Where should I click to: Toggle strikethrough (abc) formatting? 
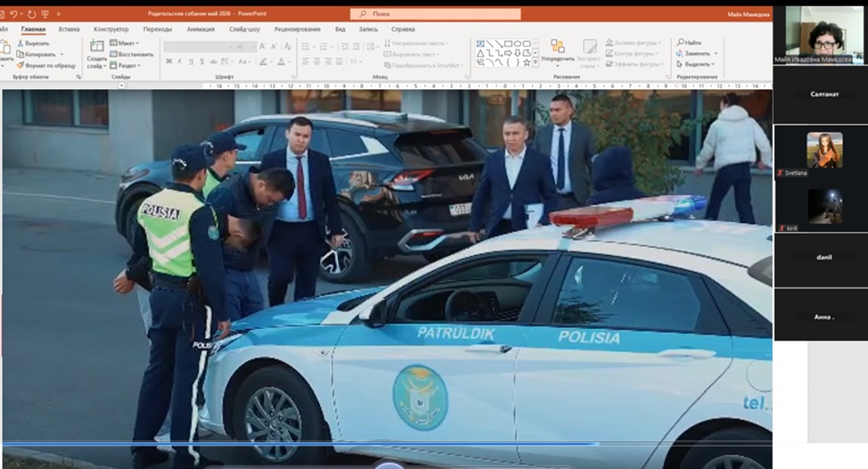pyautogui.click(x=214, y=62)
